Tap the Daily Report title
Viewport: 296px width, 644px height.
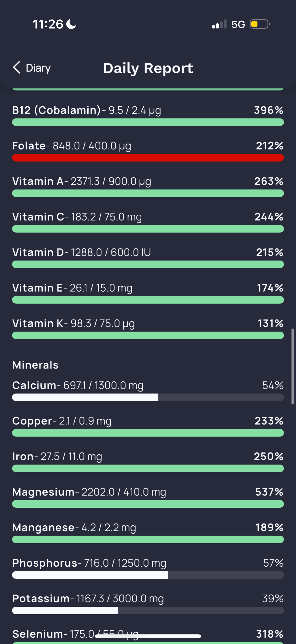point(148,68)
